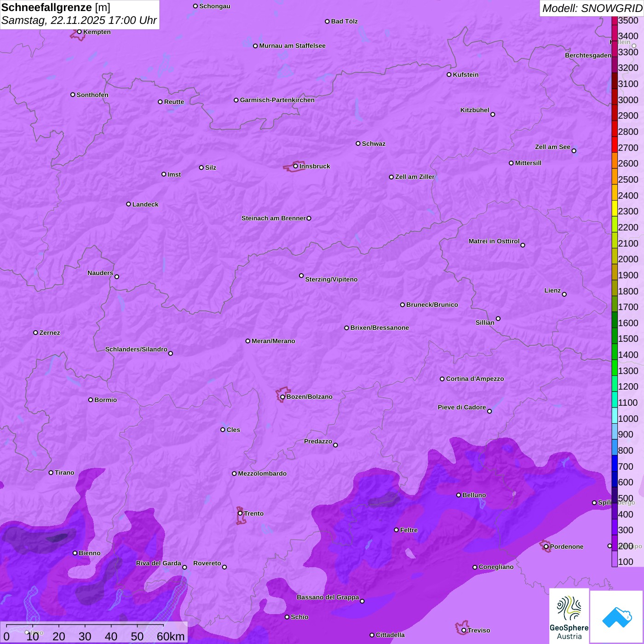Image resolution: width=644 pixels, height=644 pixels.
Task: Click the purple 100 m legend swatch
Action: tap(615, 558)
